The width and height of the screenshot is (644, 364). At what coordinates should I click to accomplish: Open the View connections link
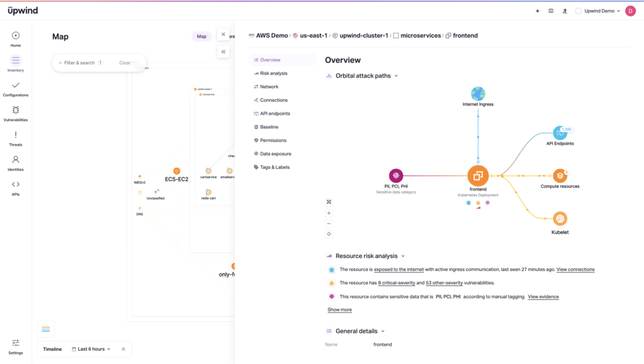575,270
